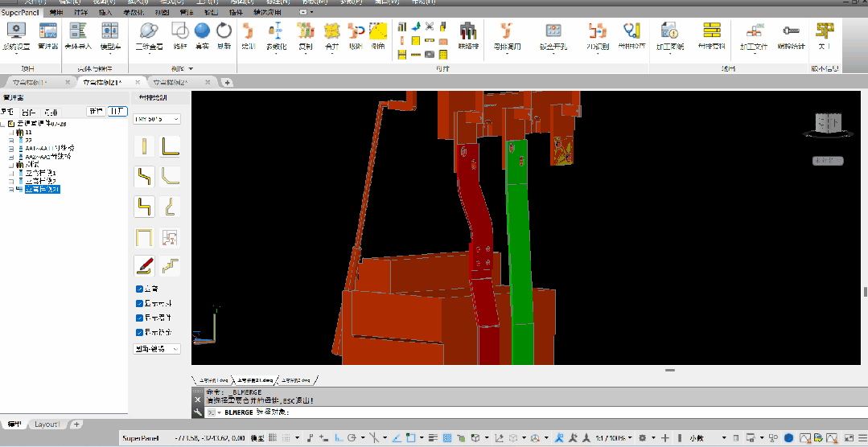The height and width of the screenshot is (447, 868).
Task: Expand the tree node labeled 22
Action: pyautogui.click(x=11, y=141)
